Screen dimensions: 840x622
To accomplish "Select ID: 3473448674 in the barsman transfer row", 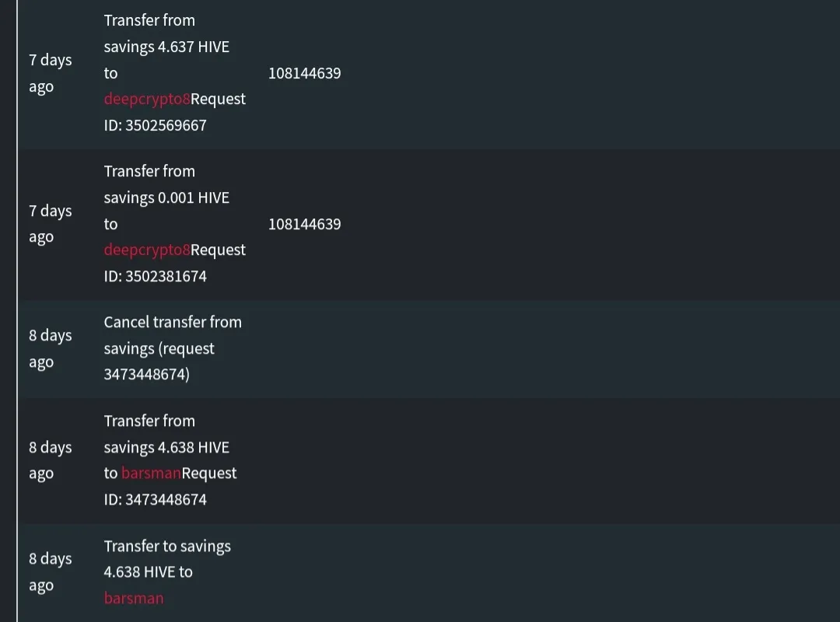I will click(x=156, y=499).
